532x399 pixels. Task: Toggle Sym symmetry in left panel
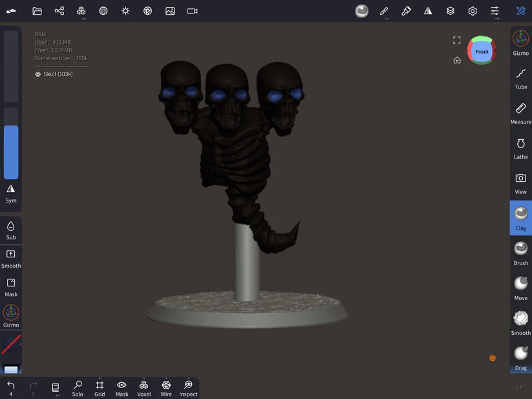(11, 194)
